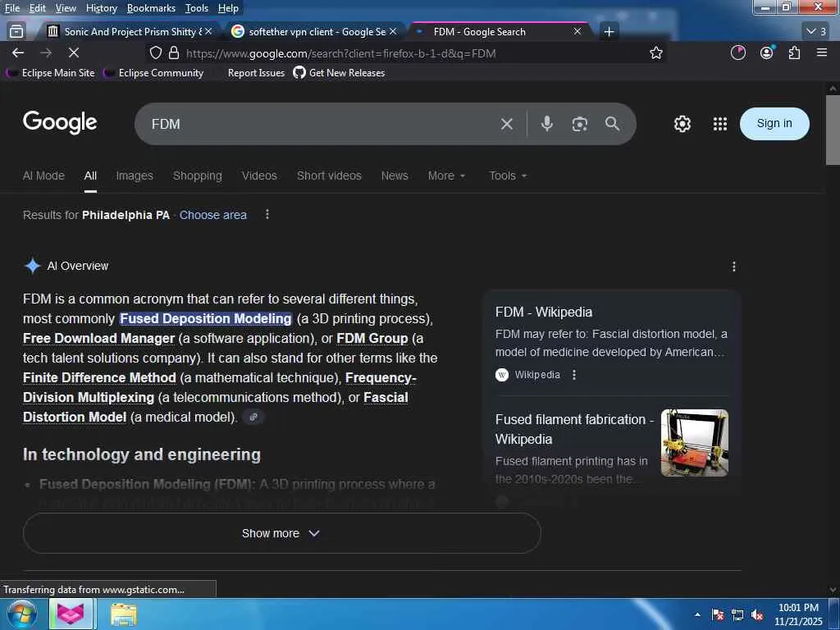Image resolution: width=840 pixels, height=630 pixels.
Task: Expand AI Overview with Show more
Action: [282, 533]
